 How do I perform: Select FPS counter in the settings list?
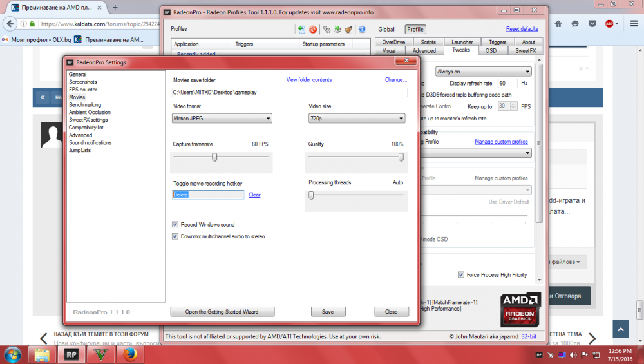(83, 90)
